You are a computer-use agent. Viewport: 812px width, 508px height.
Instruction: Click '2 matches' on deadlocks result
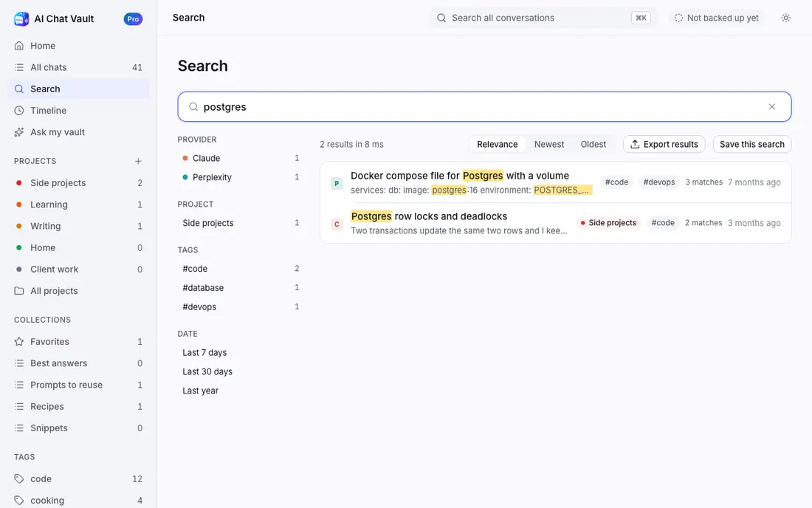point(703,223)
